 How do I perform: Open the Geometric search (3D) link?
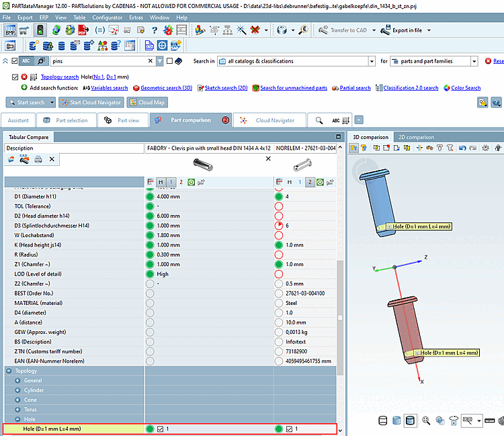pos(165,88)
